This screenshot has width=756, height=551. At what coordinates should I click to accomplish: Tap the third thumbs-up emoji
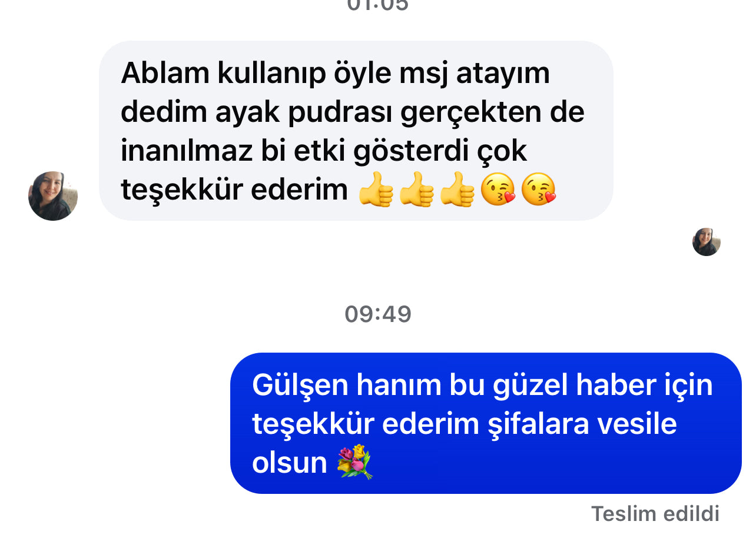click(457, 191)
